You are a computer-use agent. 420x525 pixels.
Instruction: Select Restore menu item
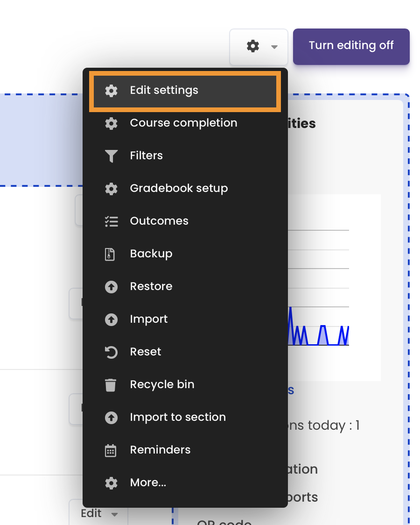point(185,287)
